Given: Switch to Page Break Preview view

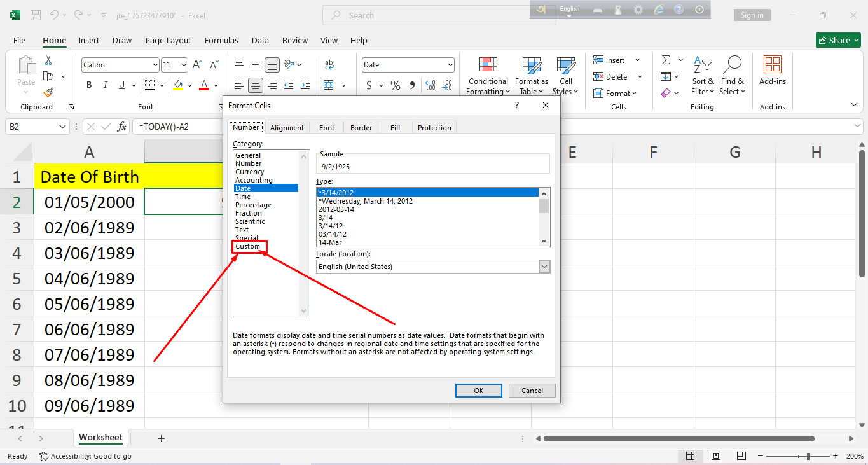Looking at the screenshot, I should click(741, 456).
